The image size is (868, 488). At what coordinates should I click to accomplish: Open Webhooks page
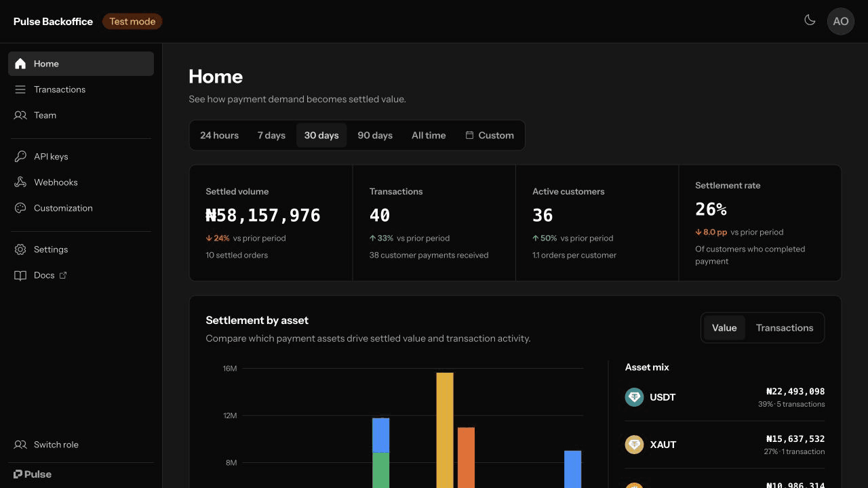click(81, 182)
